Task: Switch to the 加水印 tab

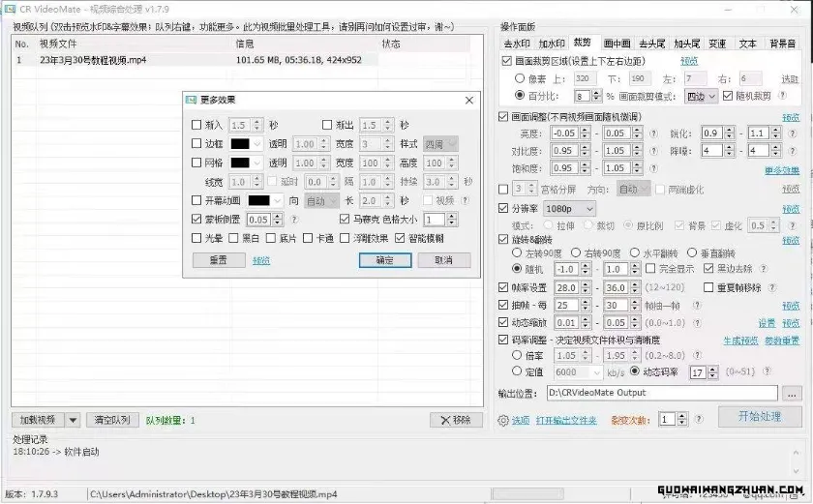Action: click(x=551, y=44)
